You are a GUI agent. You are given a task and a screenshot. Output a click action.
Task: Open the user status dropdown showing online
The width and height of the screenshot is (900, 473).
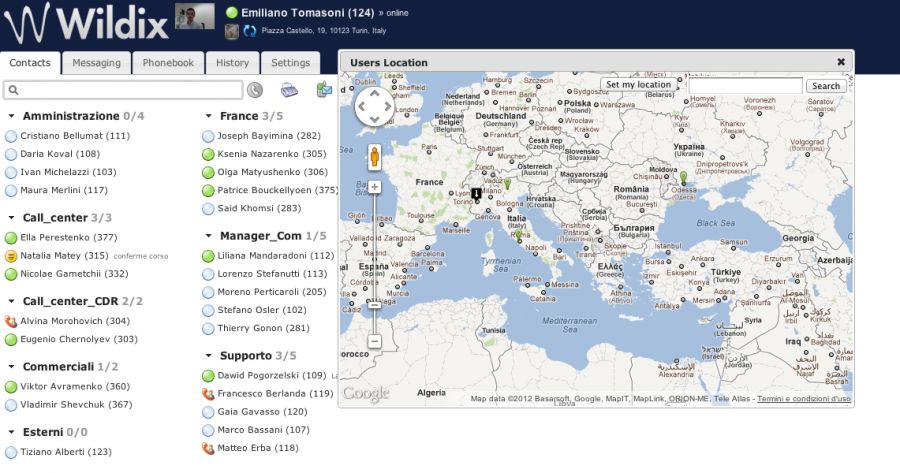tap(394, 13)
